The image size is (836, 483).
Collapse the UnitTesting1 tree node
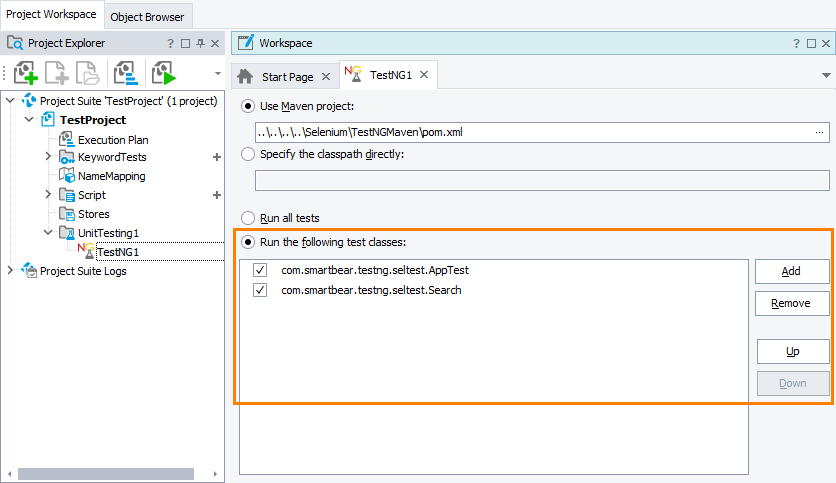click(48, 233)
